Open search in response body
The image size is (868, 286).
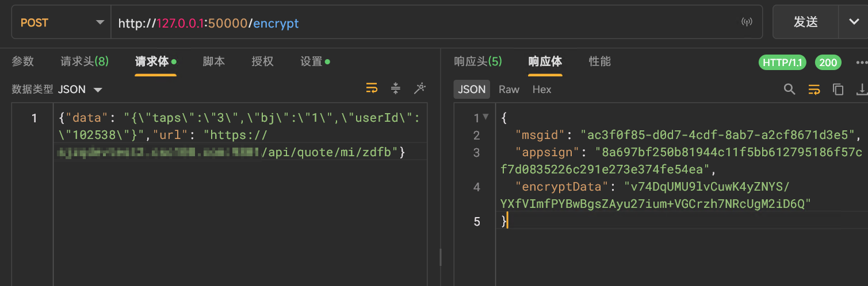[x=790, y=89]
